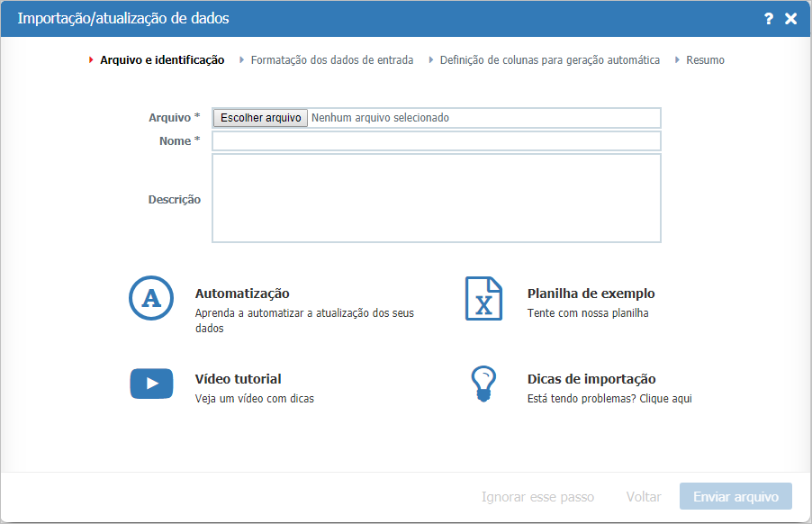The width and height of the screenshot is (812, 524).
Task: Choose Ignorar esse passo
Action: point(537,496)
